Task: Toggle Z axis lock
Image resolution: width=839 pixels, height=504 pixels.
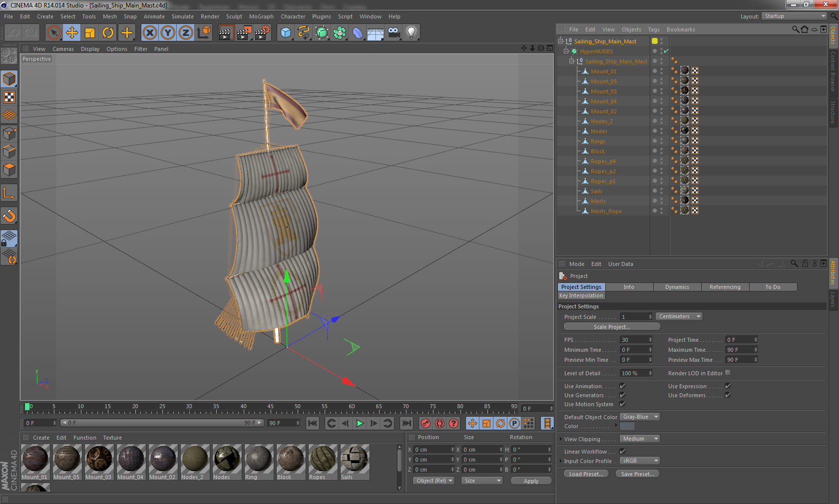Action: [x=186, y=33]
